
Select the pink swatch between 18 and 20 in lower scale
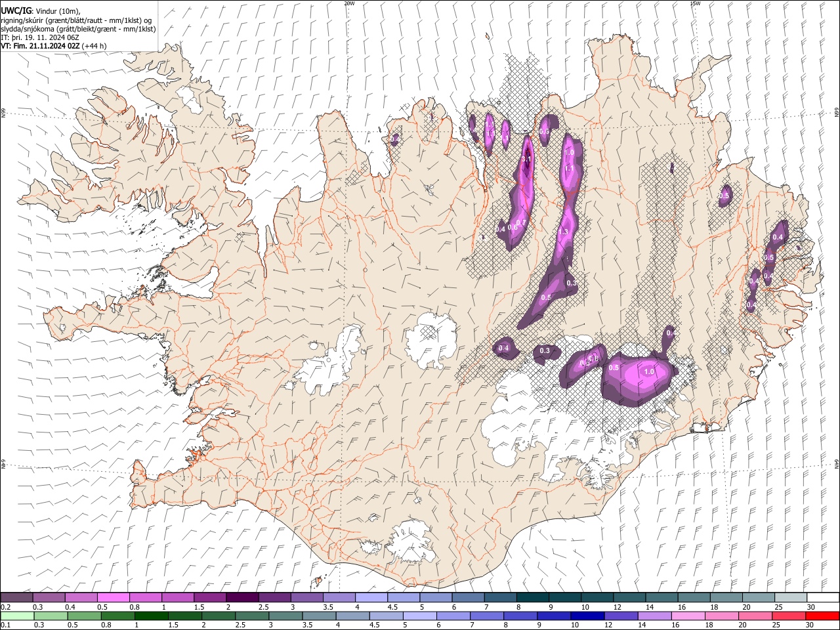(722, 616)
